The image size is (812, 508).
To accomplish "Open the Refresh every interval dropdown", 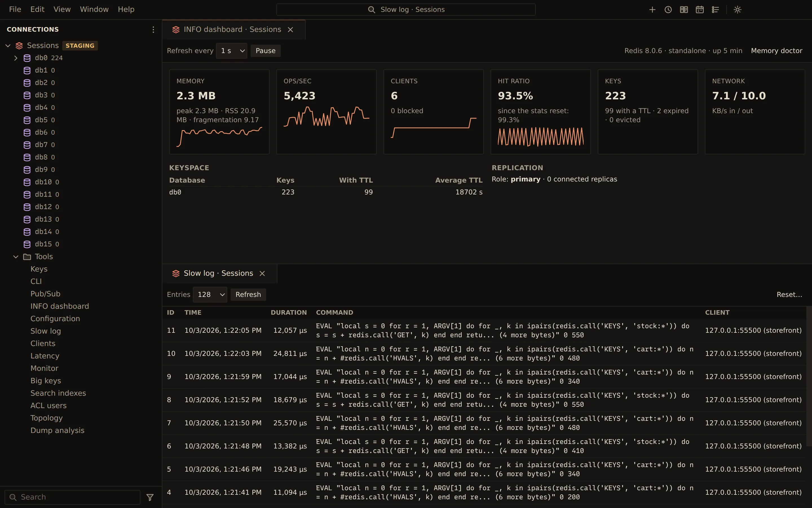I will pyautogui.click(x=231, y=51).
